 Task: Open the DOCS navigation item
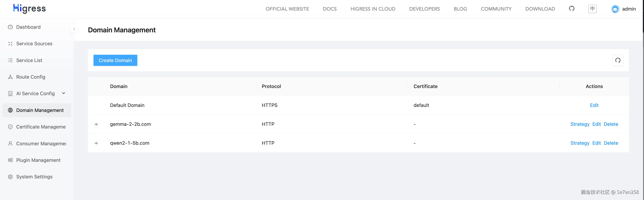[x=330, y=9]
